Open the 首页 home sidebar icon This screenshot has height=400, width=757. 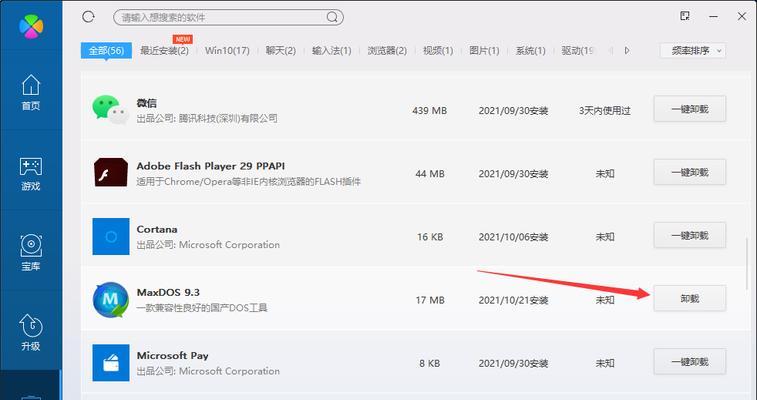31,92
